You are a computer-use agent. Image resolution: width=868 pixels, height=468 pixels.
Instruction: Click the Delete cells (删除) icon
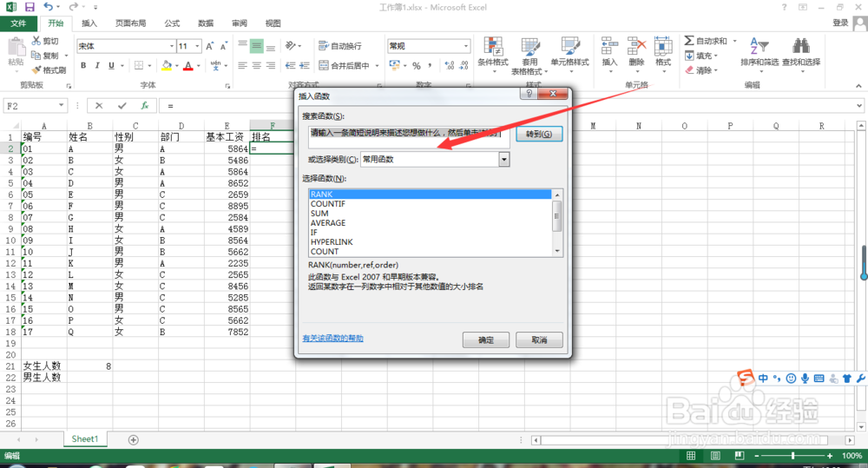click(x=636, y=46)
